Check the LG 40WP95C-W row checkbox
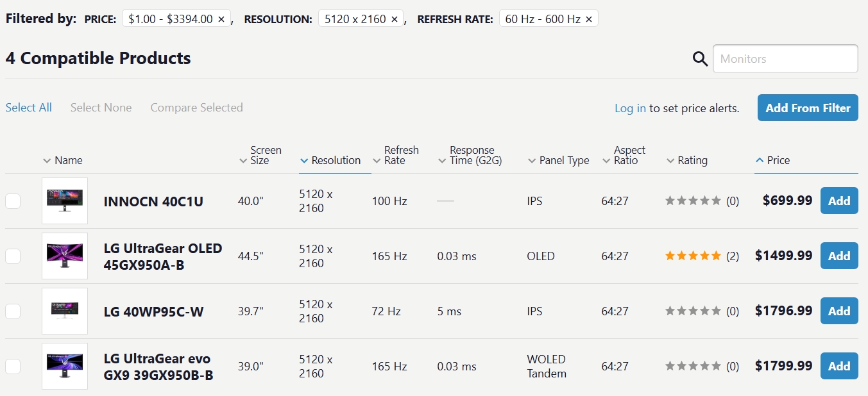The width and height of the screenshot is (868, 396). click(x=13, y=311)
